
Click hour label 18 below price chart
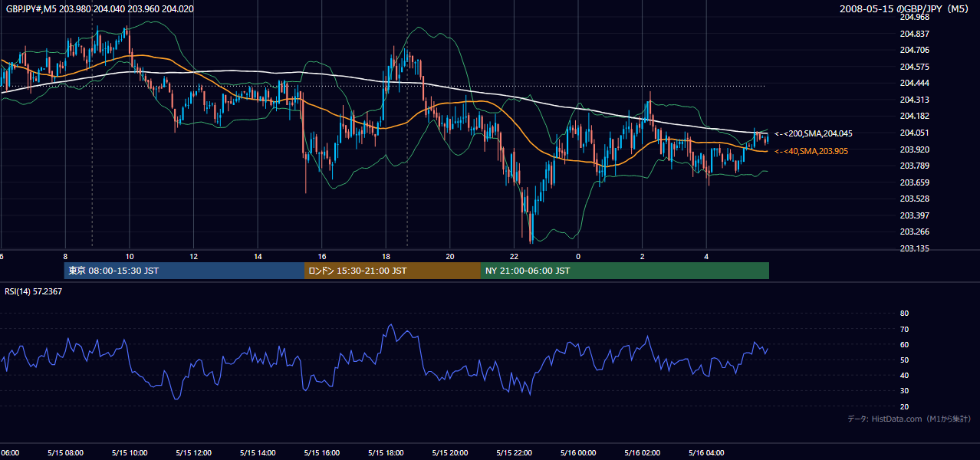(386, 256)
